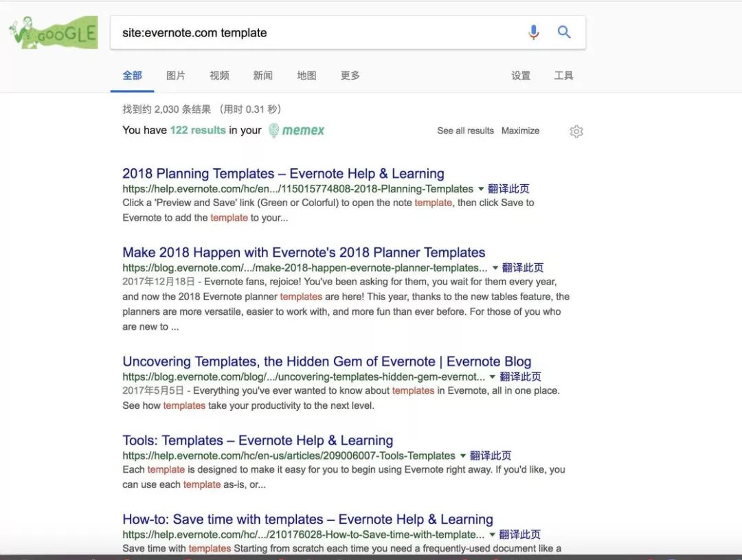Screen dimensions: 742x560
Task: Open 'How-to: Save time with templates' result
Action: click(x=308, y=519)
